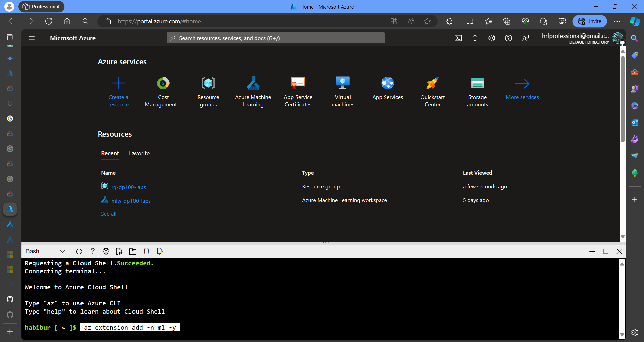Click See all resources link
Screen dimensions: 644x342
click(109, 214)
